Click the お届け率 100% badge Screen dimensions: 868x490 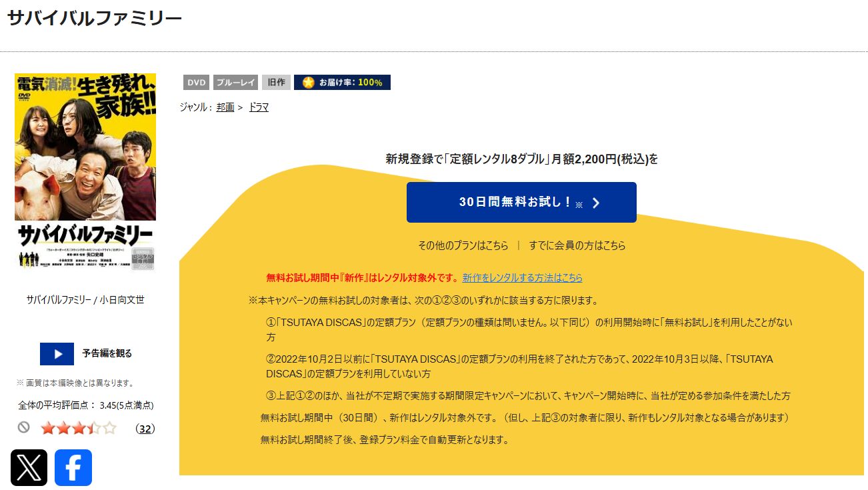pyautogui.click(x=342, y=83)
